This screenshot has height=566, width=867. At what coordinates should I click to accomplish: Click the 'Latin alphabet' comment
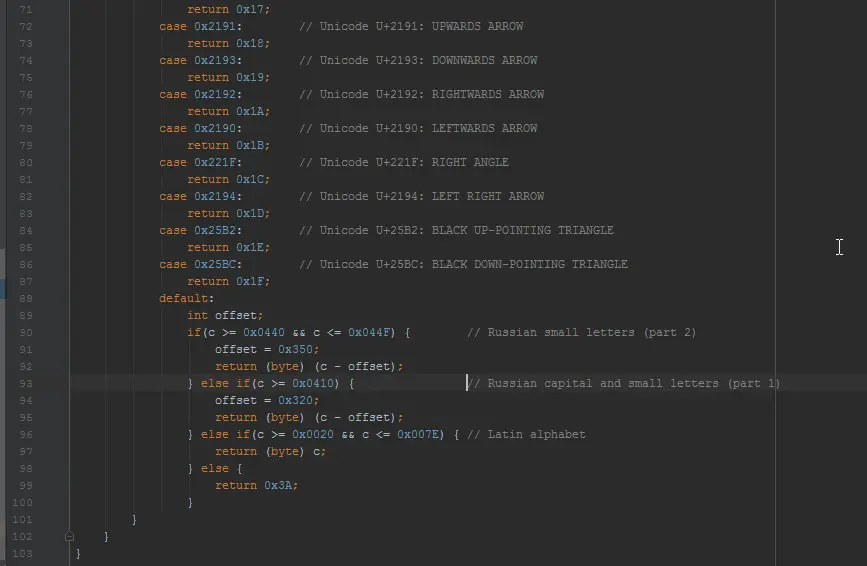click(x=536, y=435)
